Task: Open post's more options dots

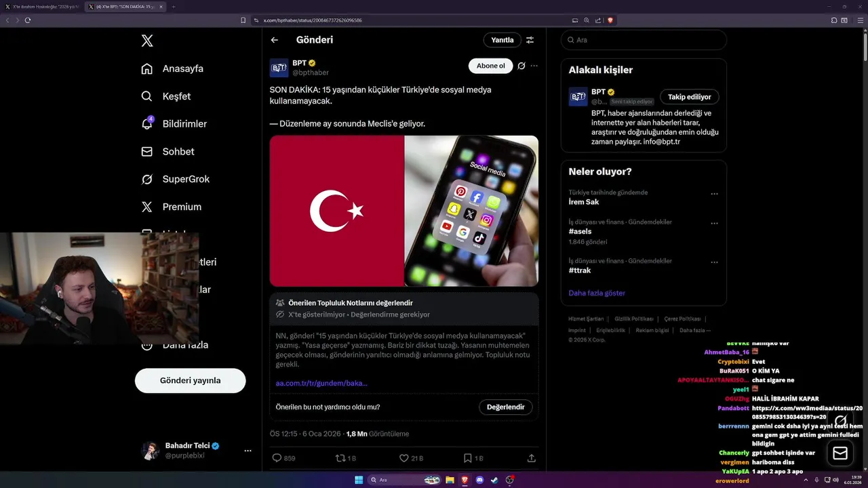Action: 534,66
